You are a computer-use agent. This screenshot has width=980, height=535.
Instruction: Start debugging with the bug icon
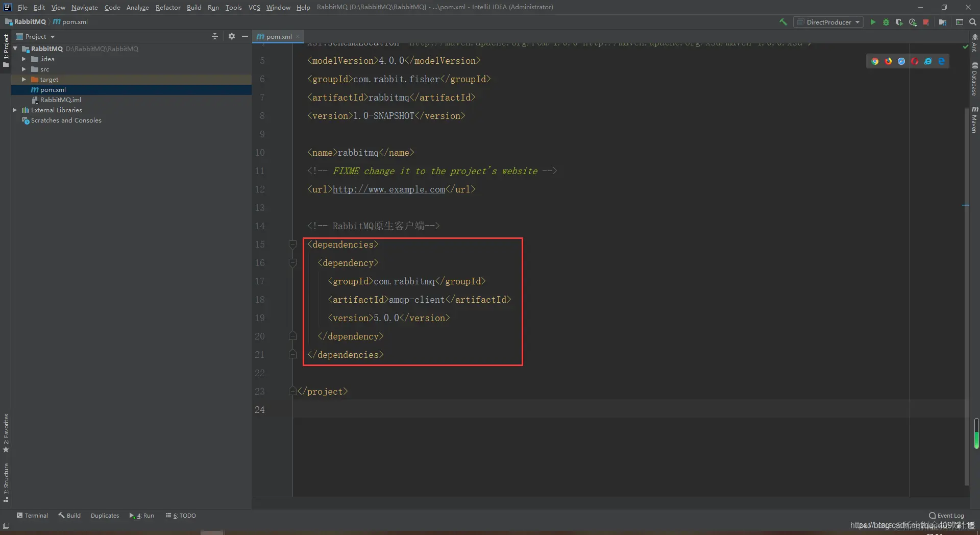click(x=886, y=22)
